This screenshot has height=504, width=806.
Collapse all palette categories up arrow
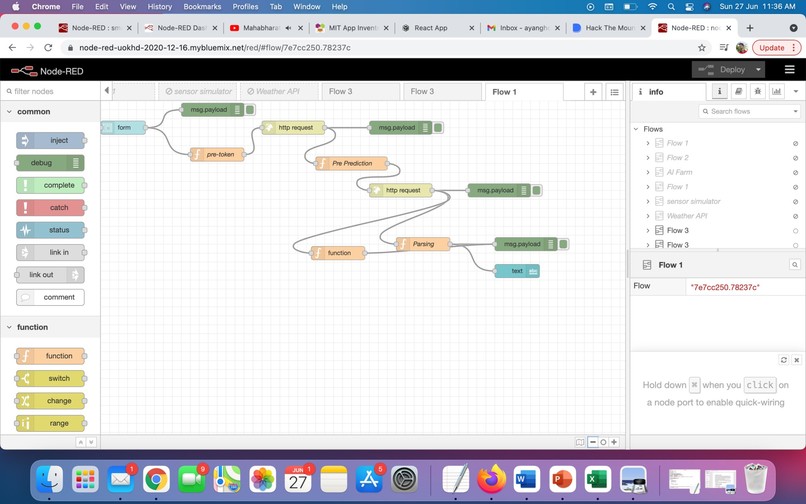(81, 442)
